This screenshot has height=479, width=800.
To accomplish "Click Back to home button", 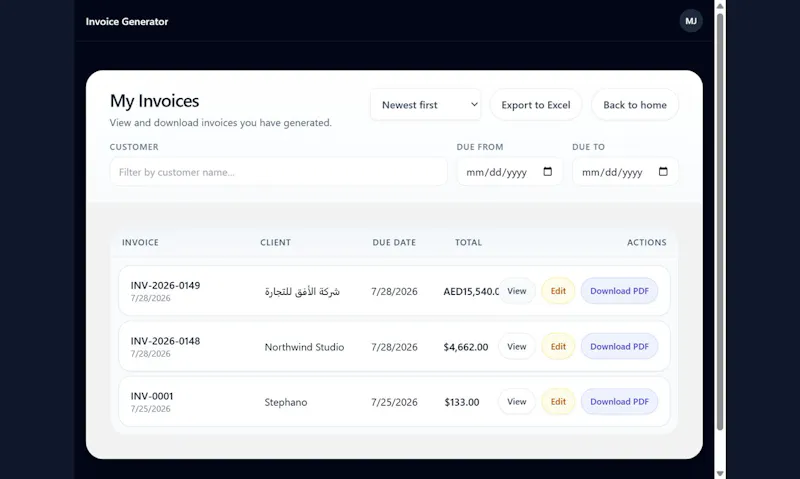I will 635,105.
